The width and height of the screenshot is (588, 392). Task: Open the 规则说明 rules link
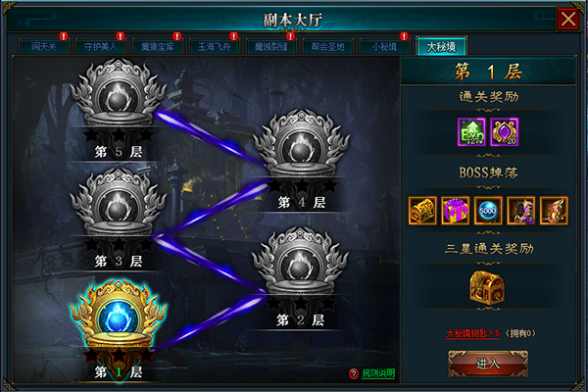[378, 373]
